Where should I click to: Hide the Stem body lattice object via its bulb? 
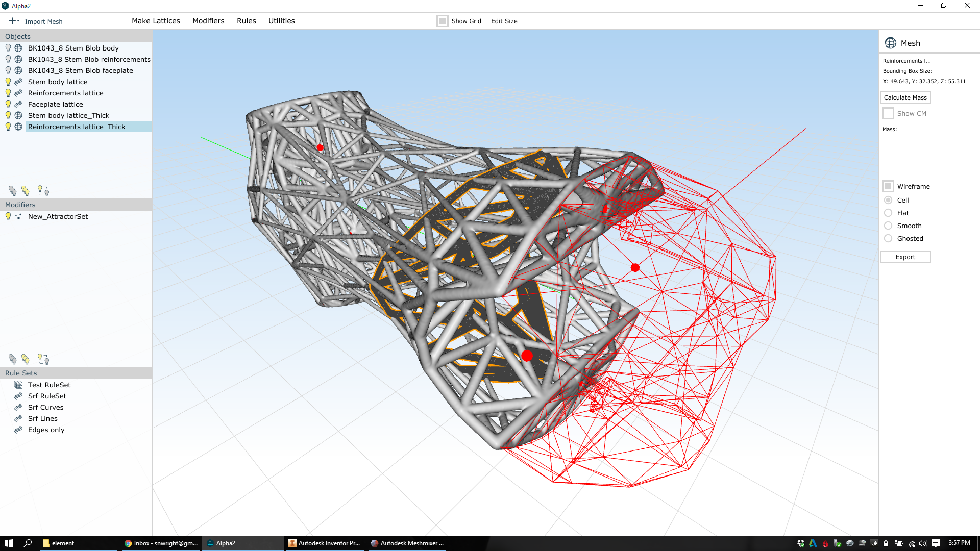[8, 82]
